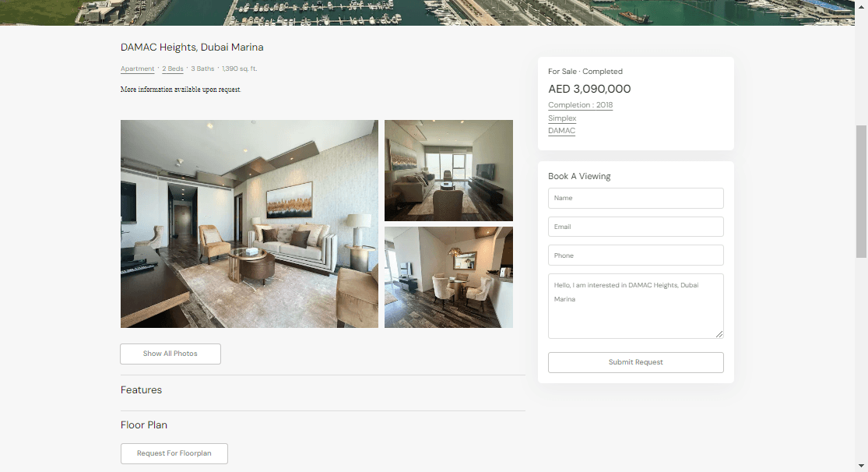Request the floorplan for this property
The image size is (868, 472).
click(174, 454)
